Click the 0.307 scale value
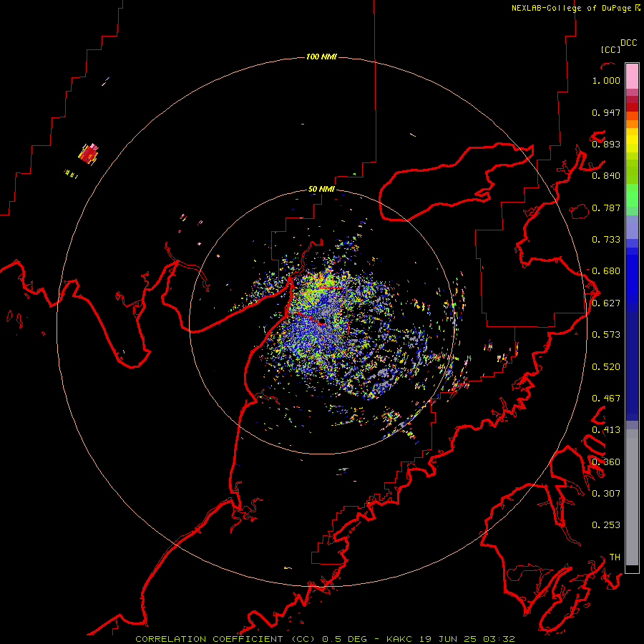The image size is (644, 644). (x=606, y=494)
